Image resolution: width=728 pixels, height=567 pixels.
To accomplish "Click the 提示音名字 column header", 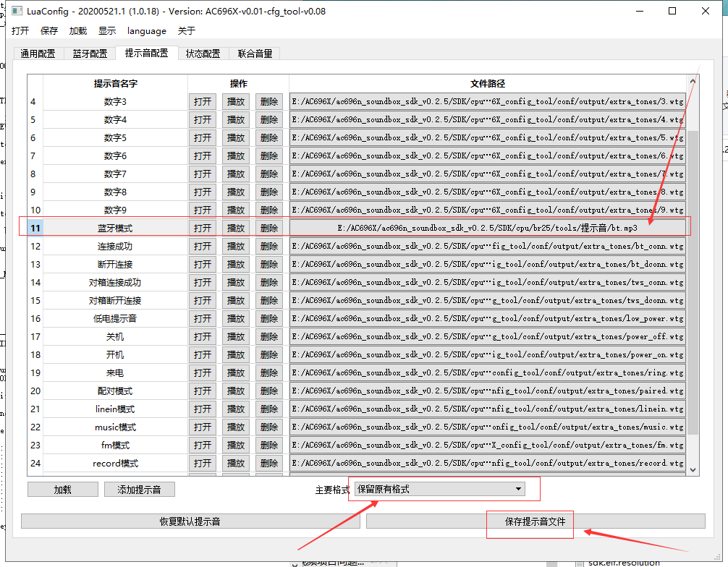I will click(115, 83).
